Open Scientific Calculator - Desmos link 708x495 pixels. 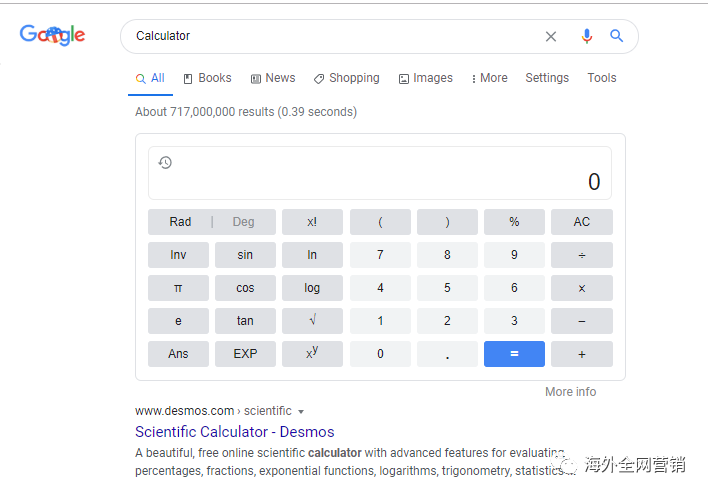[x=234, y=432]
